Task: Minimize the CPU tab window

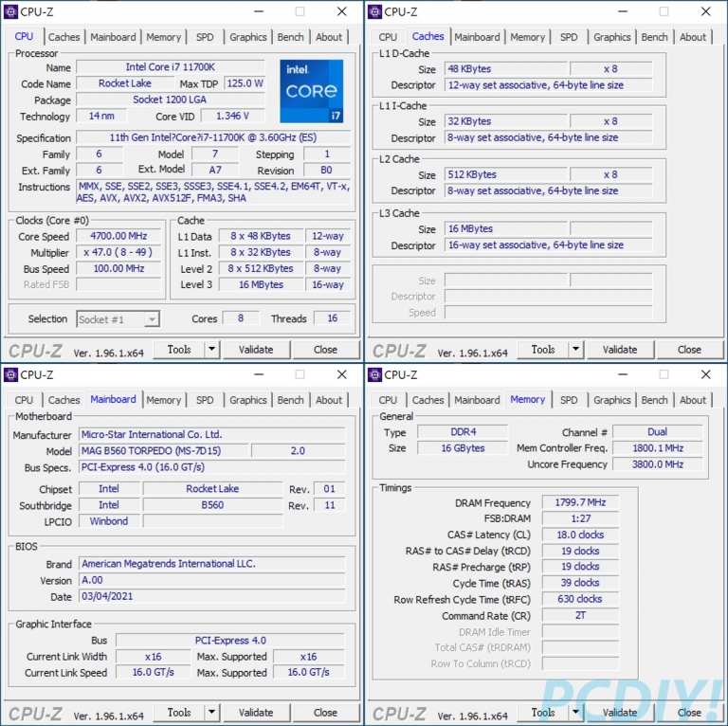Action: pyautogui.click(x=259, y=11)
